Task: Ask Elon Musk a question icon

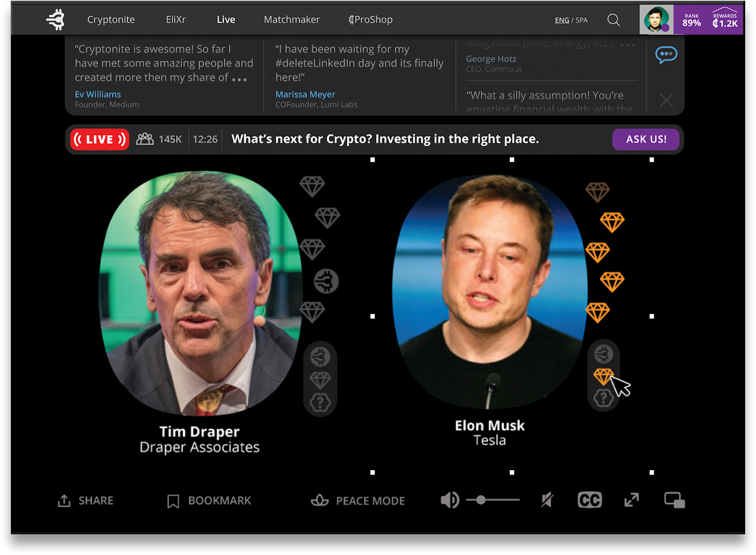Action: click(x=603, y=398)
